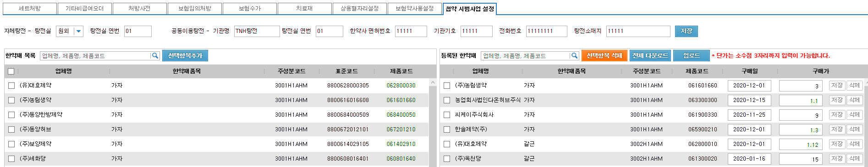Check the (주)동양한방제약 row checkbox

11,115
